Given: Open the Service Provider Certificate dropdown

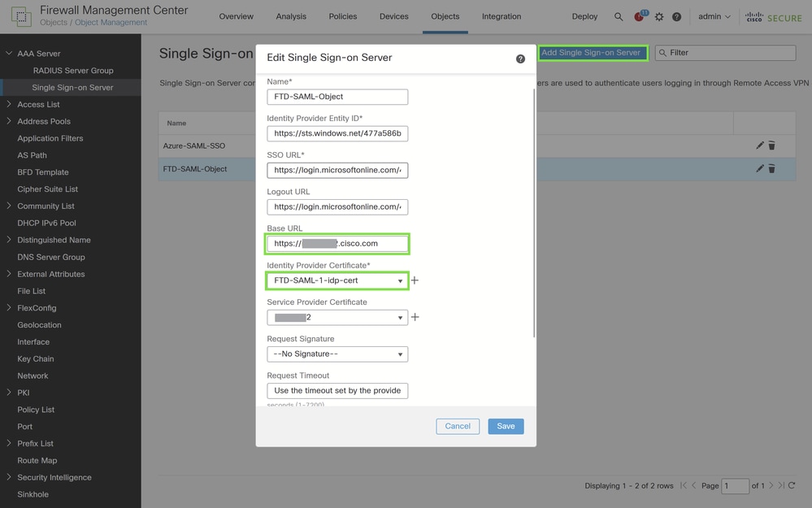Looking at the screenshot, I should pyautogui.click(x=337, y=318).
